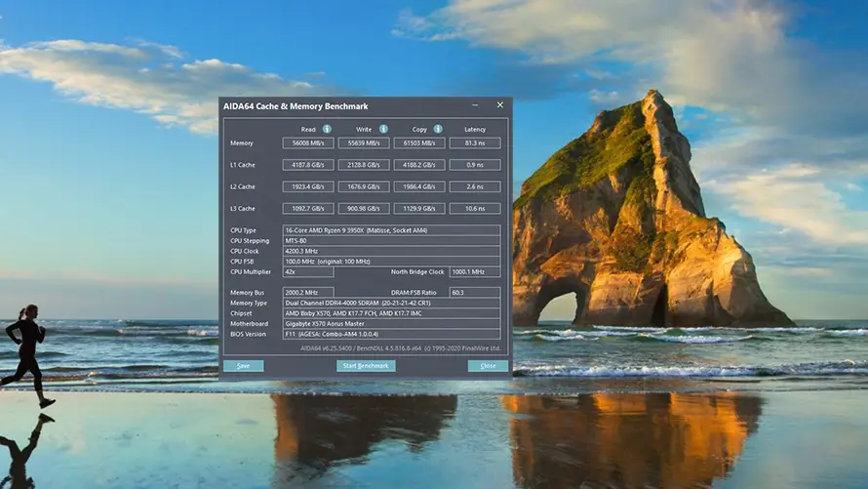868x489 pixels.
Task: Click the L1 Cache read value 4187.8 GB/s
Action: coord(308,165)
